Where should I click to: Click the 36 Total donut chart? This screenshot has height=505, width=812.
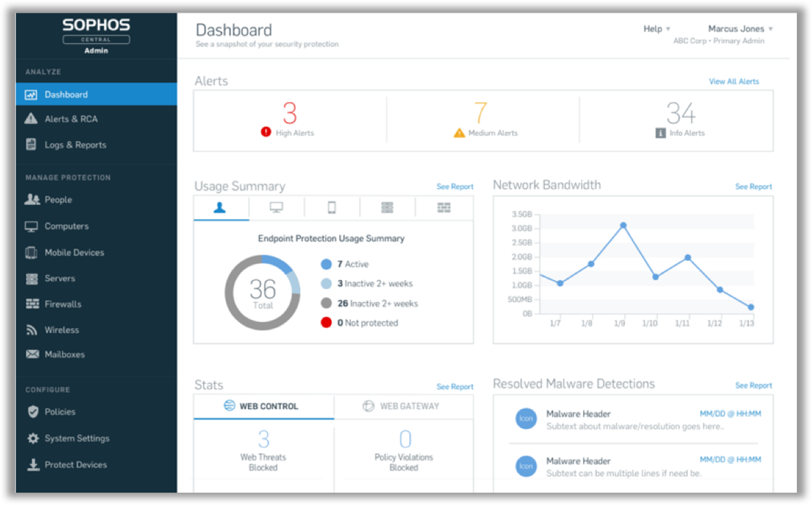[262, 293]
